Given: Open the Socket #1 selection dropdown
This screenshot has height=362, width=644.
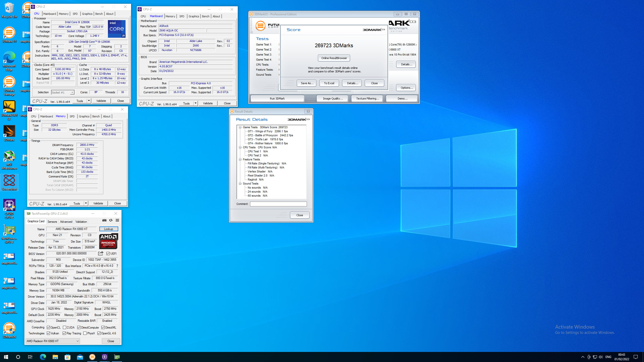Looking at the screenshot, I should 63,93.
